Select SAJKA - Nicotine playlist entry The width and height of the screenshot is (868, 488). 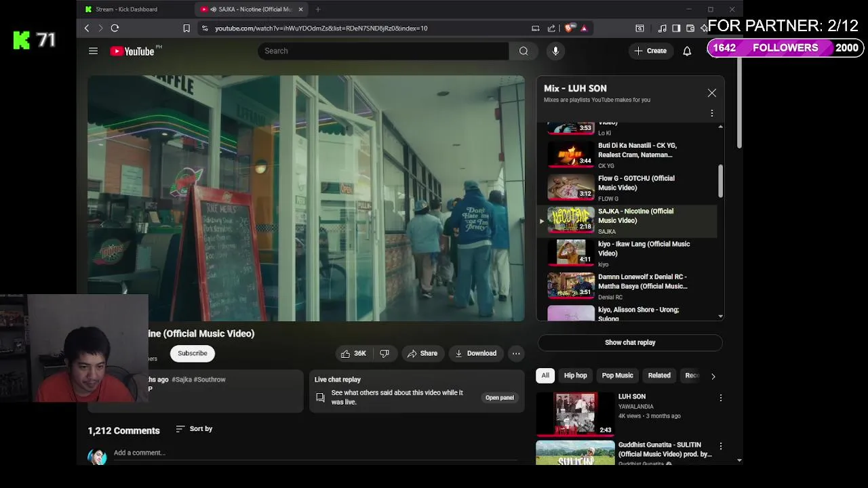click(627, 221)
